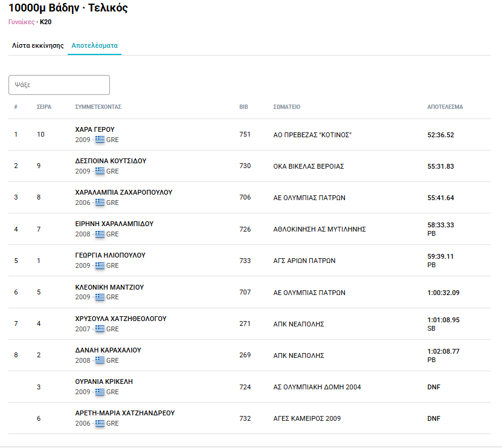Open athlete ΔΑΝΑΗ ΚΑΡΑΧΑΛΙΟΥ profile
The image size is (502, 448).
[x=108, y=350]
